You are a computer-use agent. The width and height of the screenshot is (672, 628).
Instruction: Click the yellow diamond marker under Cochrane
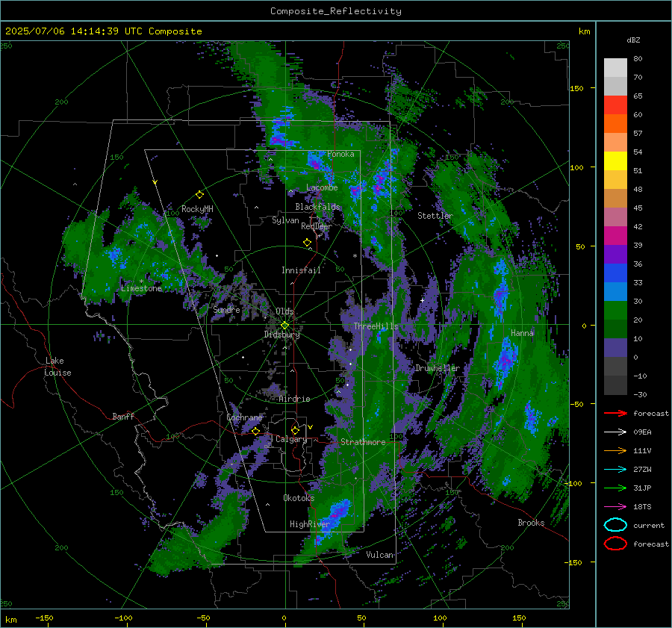pyautogui.click(x=256, y=431)
